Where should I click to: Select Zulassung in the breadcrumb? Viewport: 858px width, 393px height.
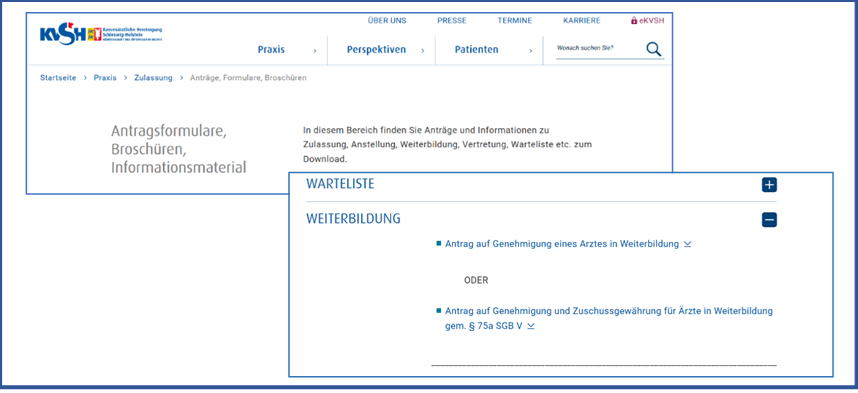coord(153,78)
